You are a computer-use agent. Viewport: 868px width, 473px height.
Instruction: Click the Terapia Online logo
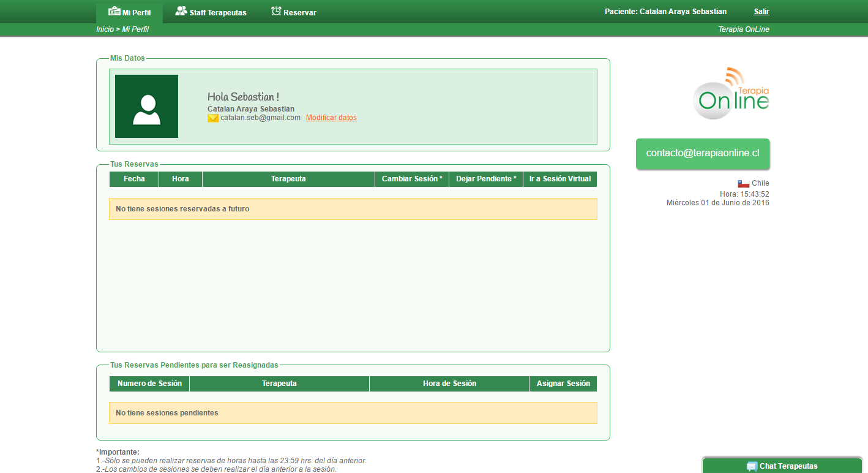[x=731, y=94]
